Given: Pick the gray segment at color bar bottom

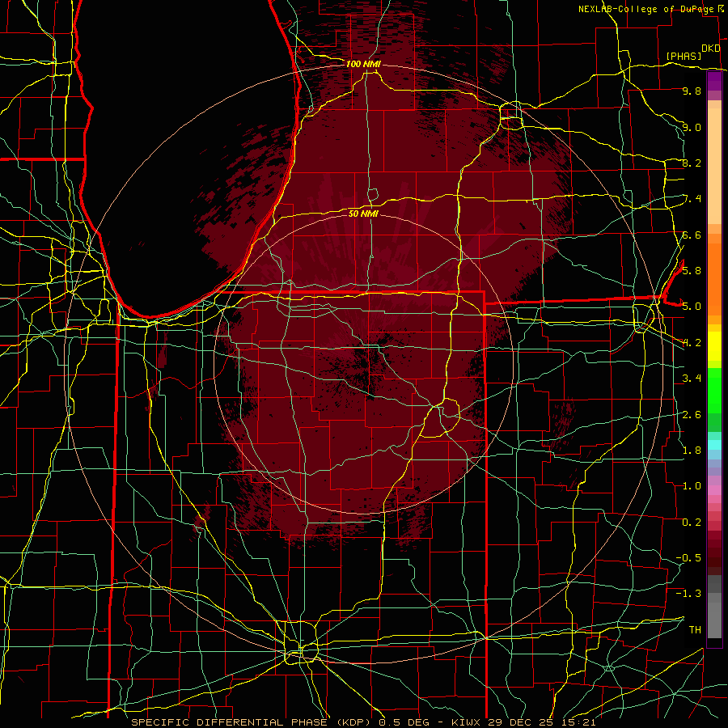Looking at the screenshot, I should coord(714,620).
